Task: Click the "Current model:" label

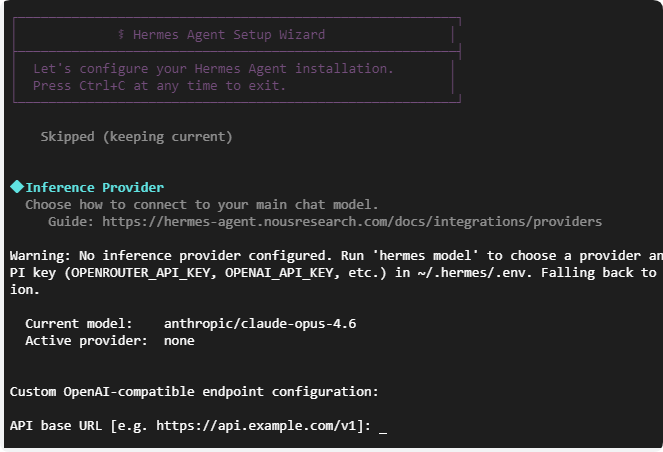Action: (x=78, y=323)
